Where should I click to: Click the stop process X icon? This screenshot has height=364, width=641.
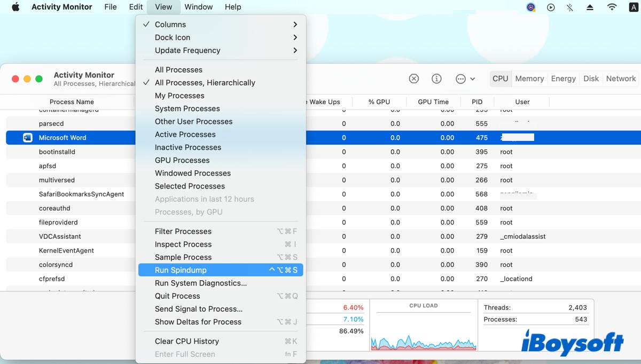(414, 78)
